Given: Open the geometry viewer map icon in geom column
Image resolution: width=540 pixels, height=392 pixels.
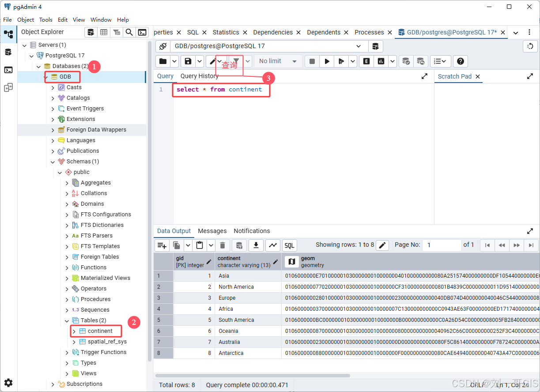Looking at the screenshot, I should pyautogui.click(x=291, y=262).
